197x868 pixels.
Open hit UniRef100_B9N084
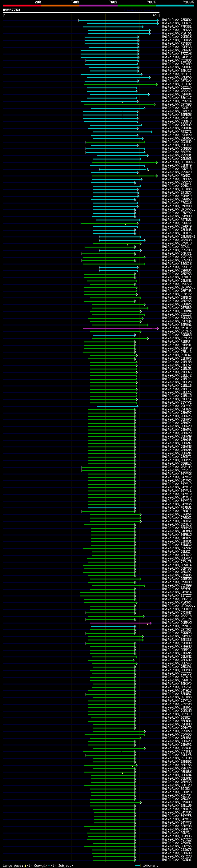click(177, 95)
